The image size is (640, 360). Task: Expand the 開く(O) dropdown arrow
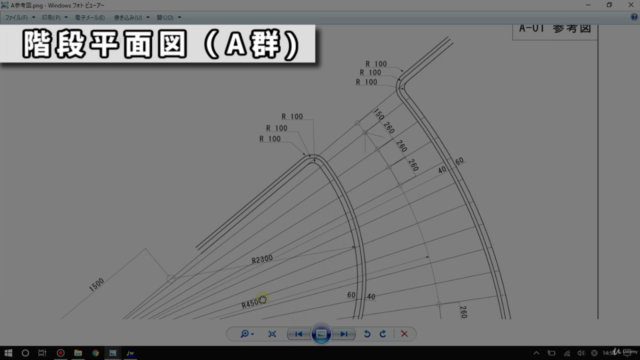click(x=180, y=18)
